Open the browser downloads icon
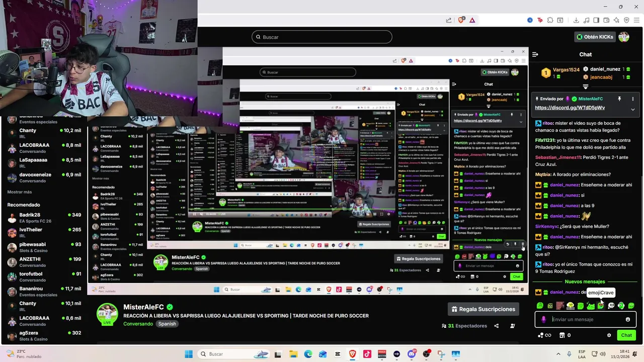Viewport: 644px width, 362px height. point(576,20)
